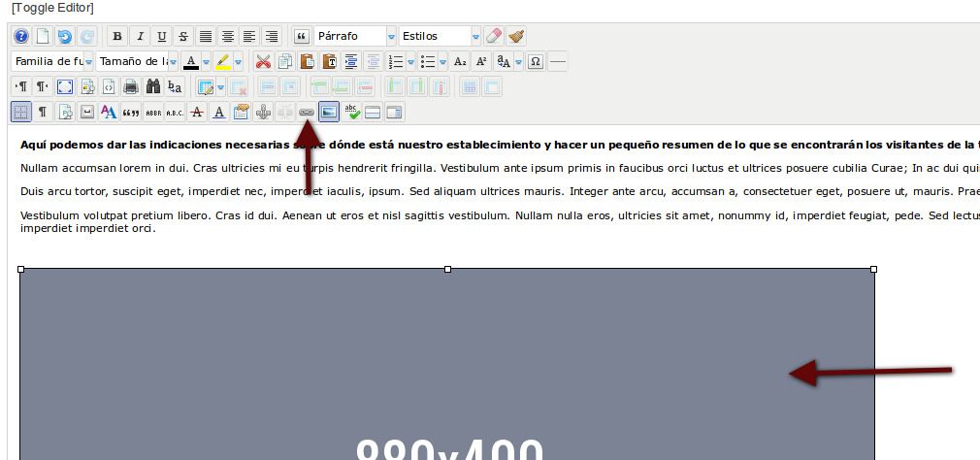Show invisible paragraph characters

(42, 112)
